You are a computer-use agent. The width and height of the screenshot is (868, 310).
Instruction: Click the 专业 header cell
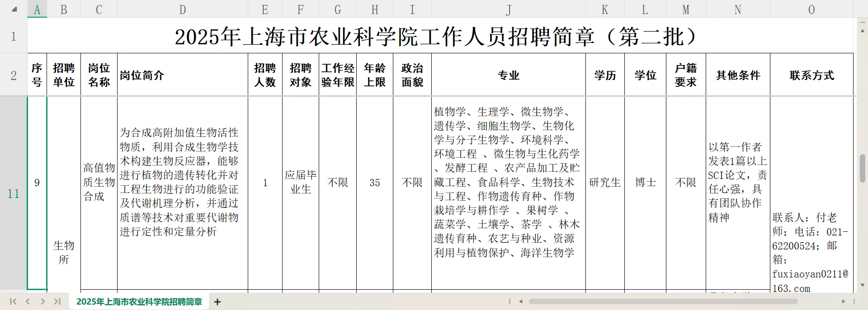coord(509,75)
